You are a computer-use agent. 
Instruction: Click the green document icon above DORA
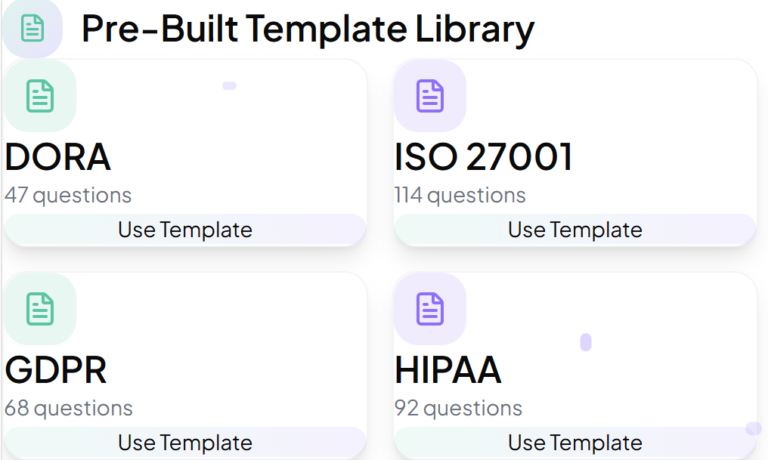[40, 96]
